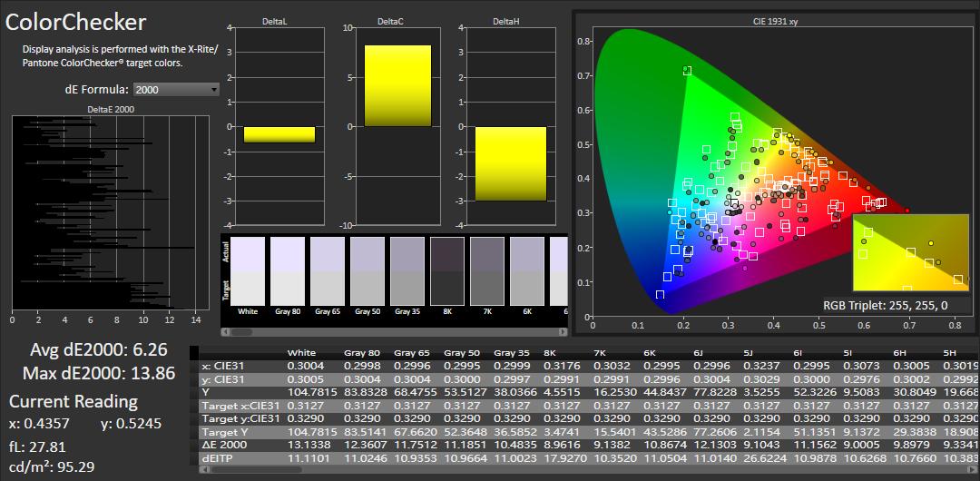Click the DeltaC bar chart
Viewport: 980px width, 481px height.
pos(397,125)
